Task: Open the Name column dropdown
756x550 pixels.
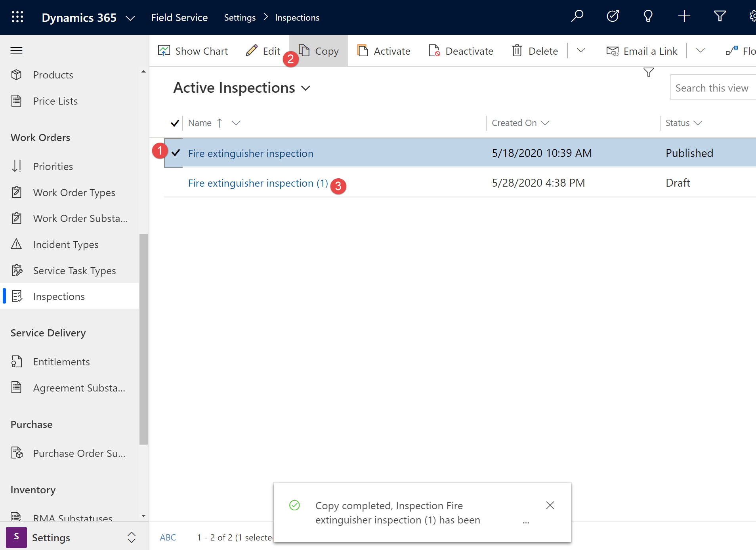Action: click(x=236, y=123)
